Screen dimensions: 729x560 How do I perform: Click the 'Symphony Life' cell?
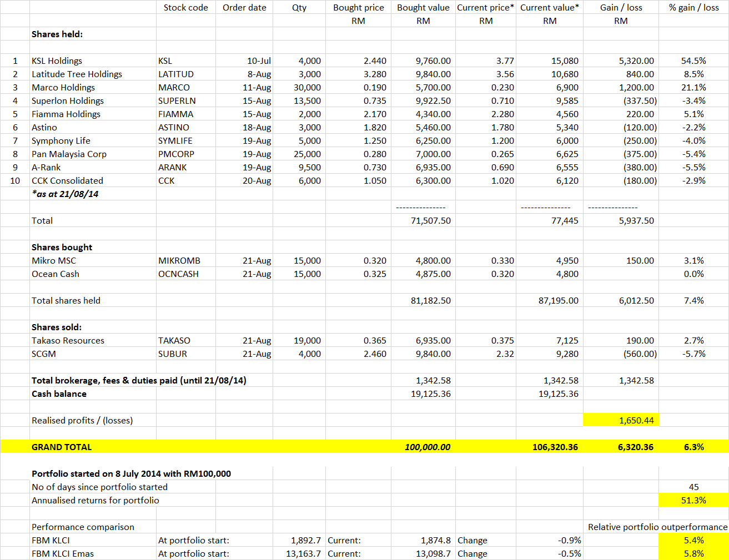point(93,140)
